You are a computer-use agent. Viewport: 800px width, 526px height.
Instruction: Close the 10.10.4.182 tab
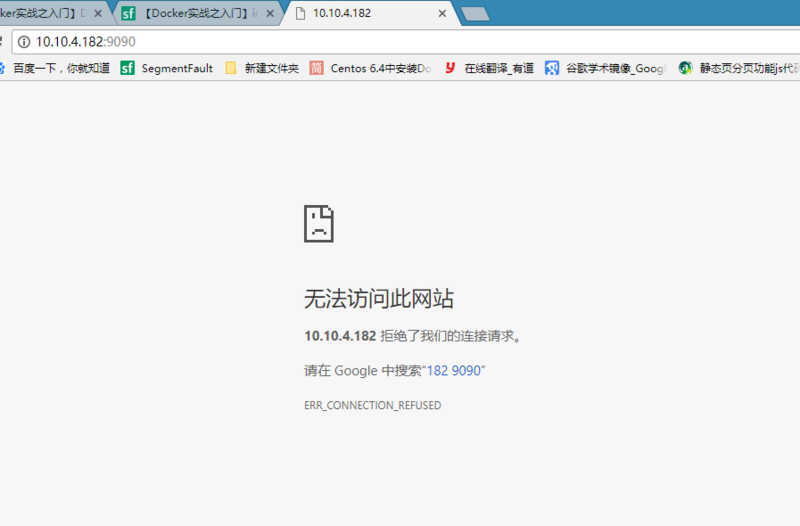coord(442,14)
